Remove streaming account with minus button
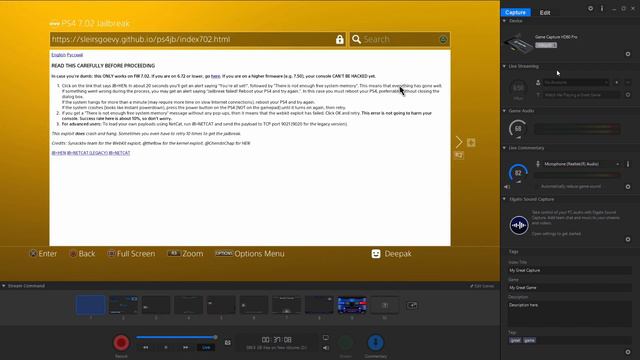 pyautogui.click(x=628, y=82)
